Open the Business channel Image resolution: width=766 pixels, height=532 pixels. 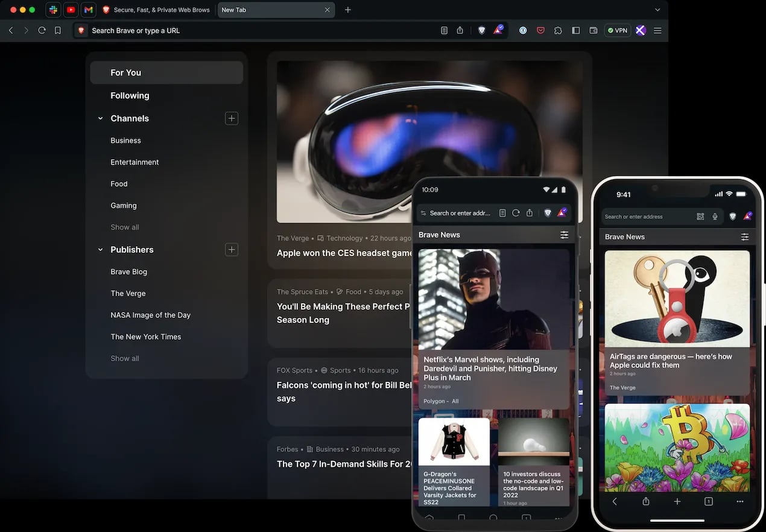coord(125,141)
